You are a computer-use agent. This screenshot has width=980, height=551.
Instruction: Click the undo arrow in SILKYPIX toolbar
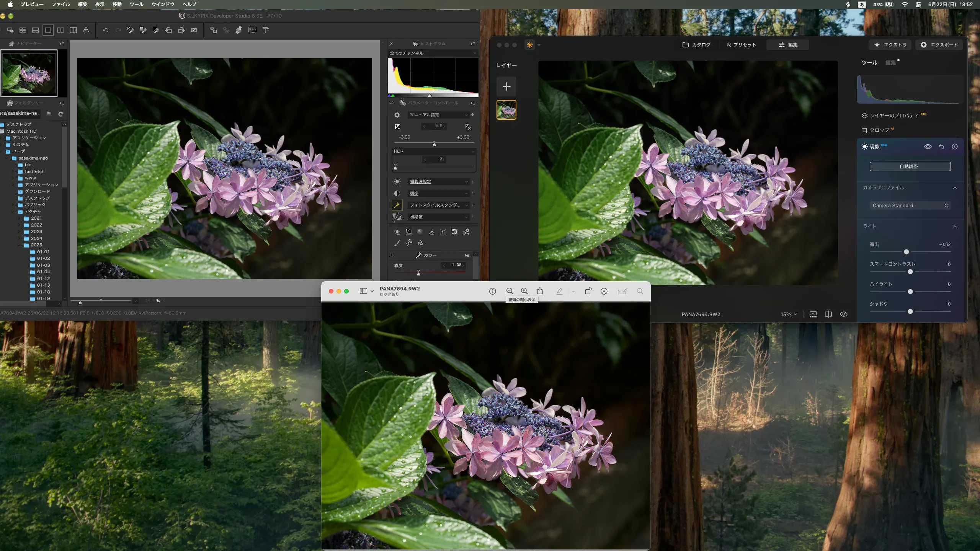(106, 30)
